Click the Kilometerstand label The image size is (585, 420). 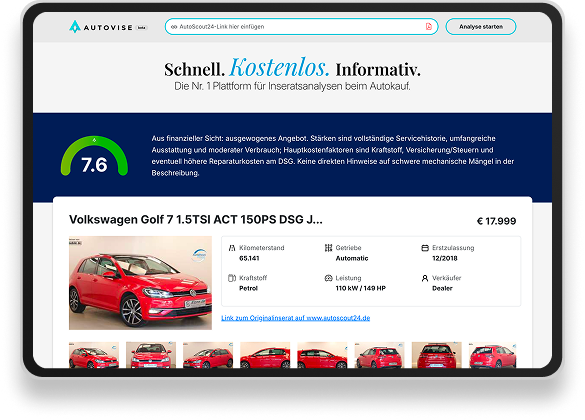262,248
